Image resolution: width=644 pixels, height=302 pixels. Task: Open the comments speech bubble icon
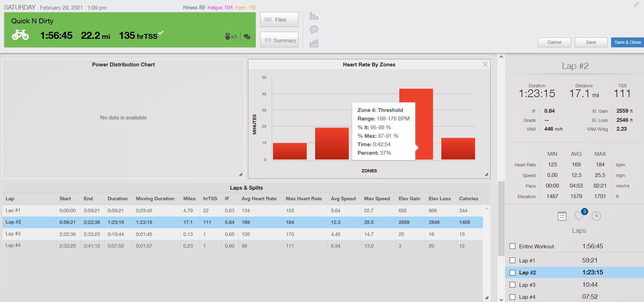pos(314,29)
